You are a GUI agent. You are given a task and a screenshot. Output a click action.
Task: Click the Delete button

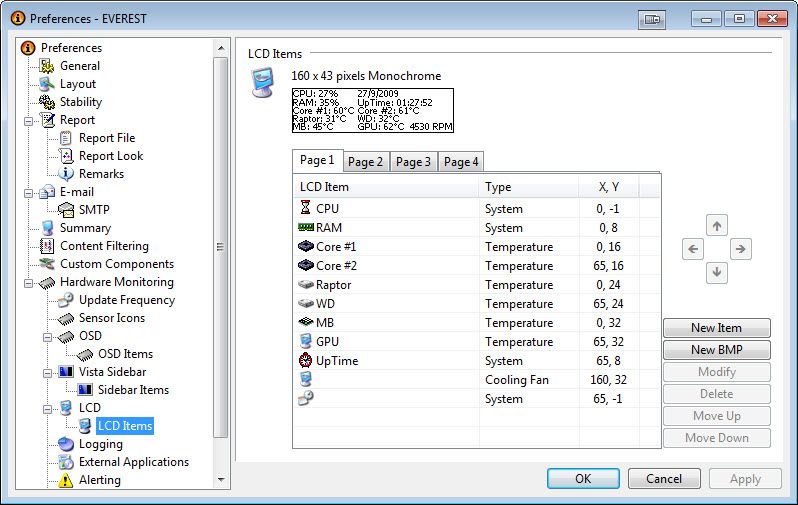tap(717, 394)
